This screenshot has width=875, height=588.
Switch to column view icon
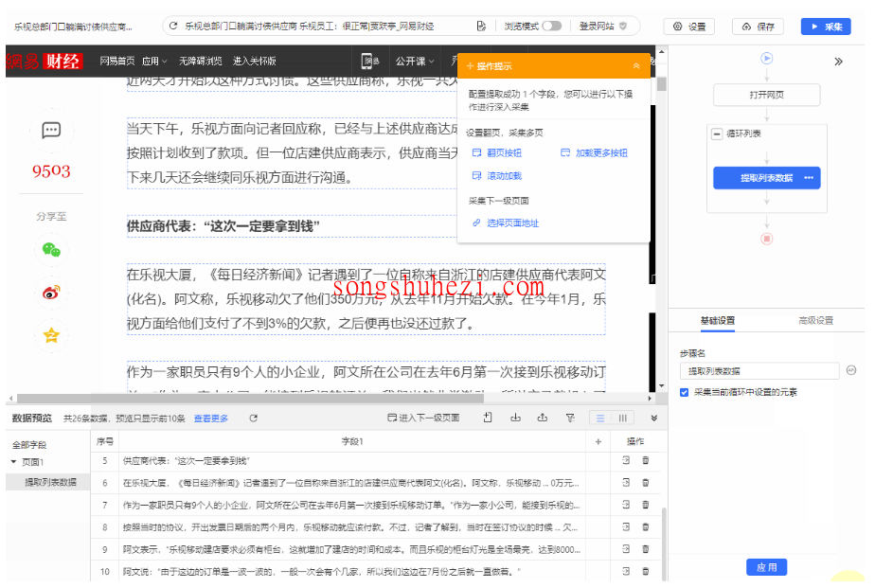pyautogui.click(x=623, y=418)
